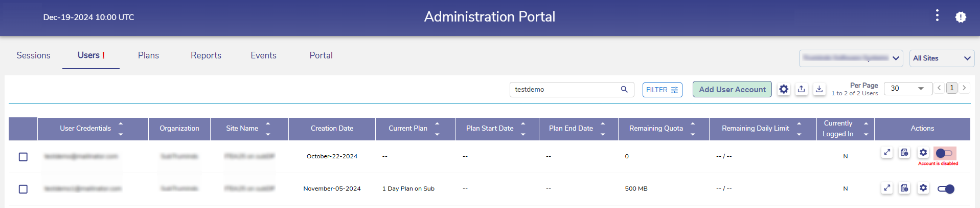Open the FILTER button

pos(662,90)
